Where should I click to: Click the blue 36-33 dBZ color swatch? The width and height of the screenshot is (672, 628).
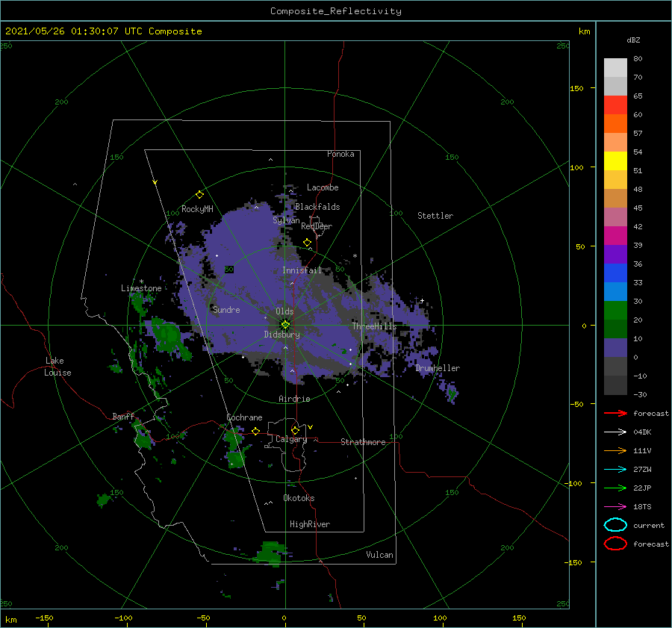615,273
